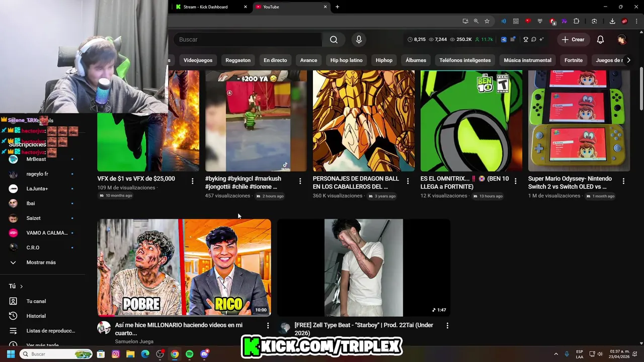Click the YouTube search magnifier button
The height and width of the screenshot is (362, 644).
334,39
